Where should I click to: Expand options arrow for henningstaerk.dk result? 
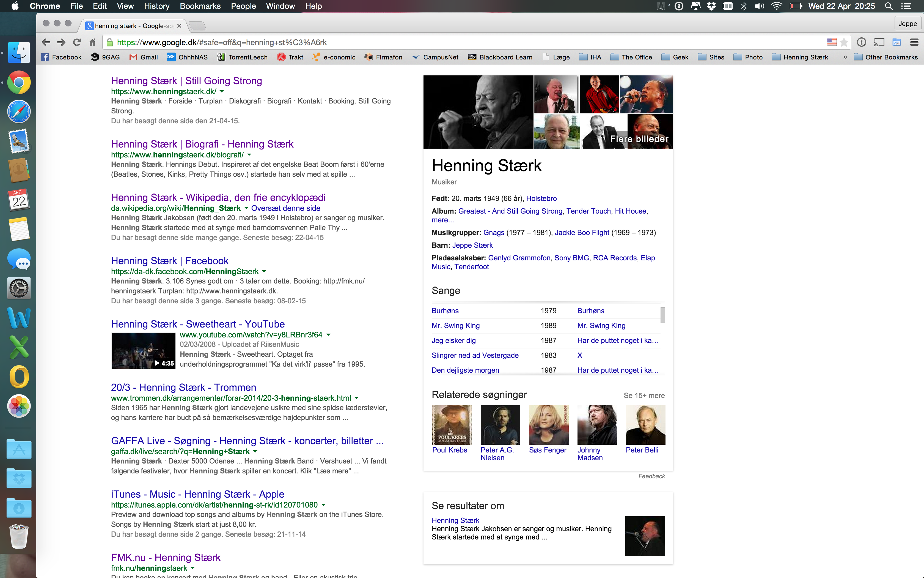tap(222, 92)
